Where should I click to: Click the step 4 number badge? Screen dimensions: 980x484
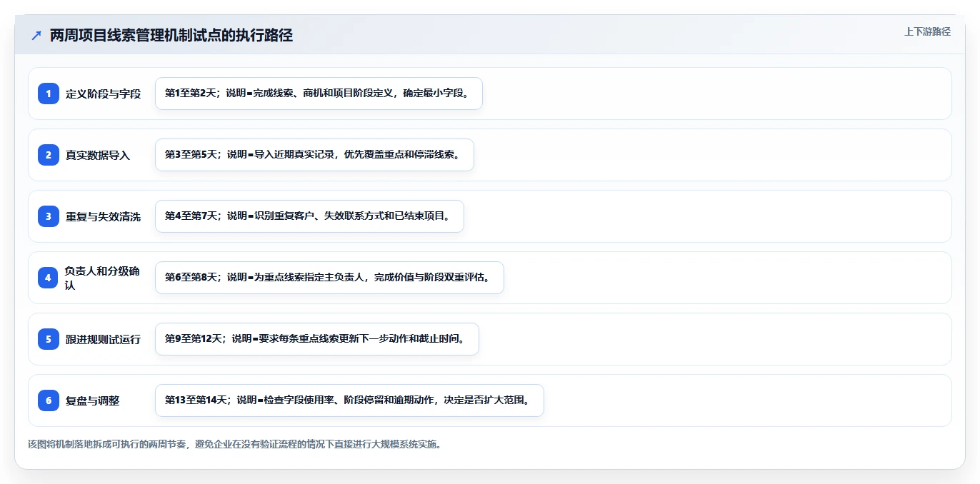point(49,278)
